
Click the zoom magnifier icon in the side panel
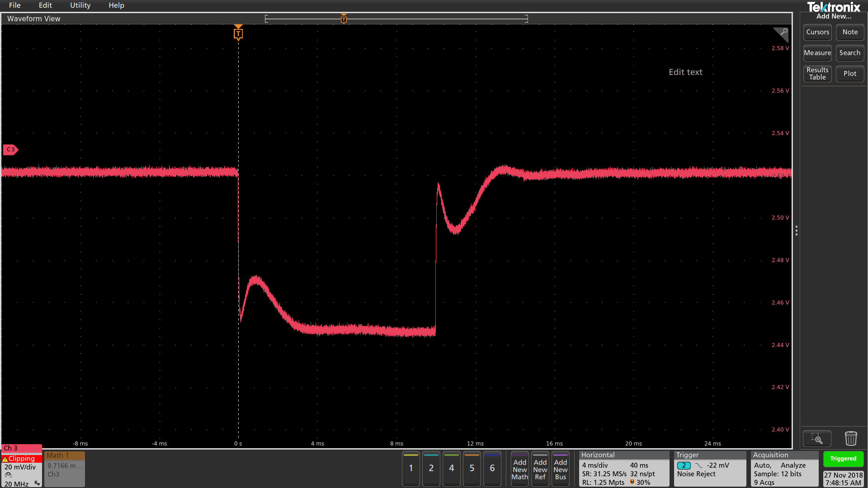coord(817,438)
